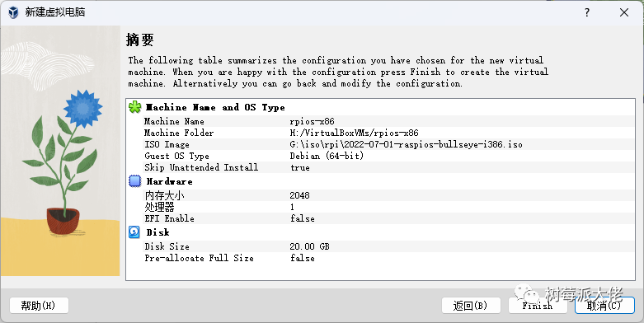Click the 20.00 GB disk size value

pyautogui.click(x=309, y=246)
